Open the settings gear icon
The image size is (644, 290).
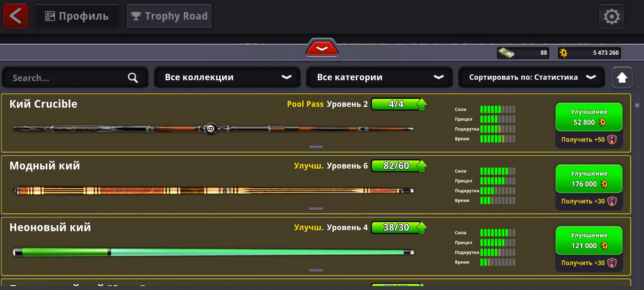pos(612,17)
